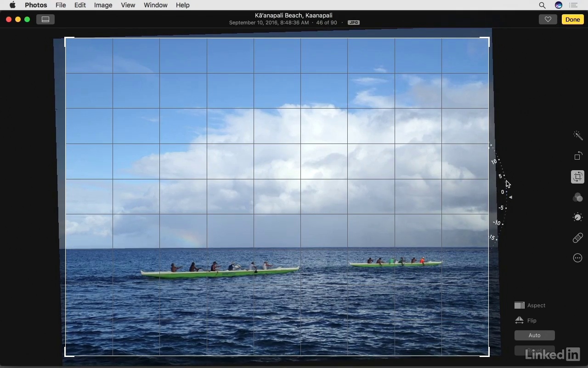Click the straighten dial at -10 degrees

point(497,223)
